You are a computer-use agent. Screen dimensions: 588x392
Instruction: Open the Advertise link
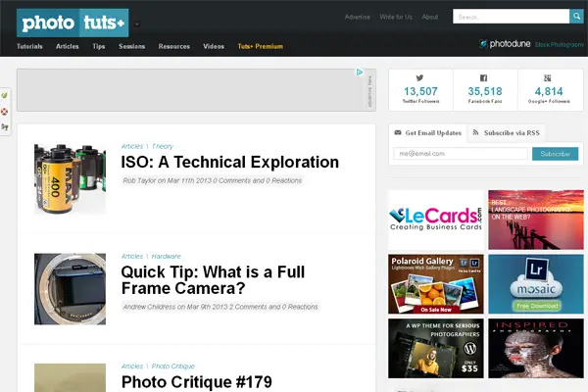pyautogui.click(x=358, y=17)
